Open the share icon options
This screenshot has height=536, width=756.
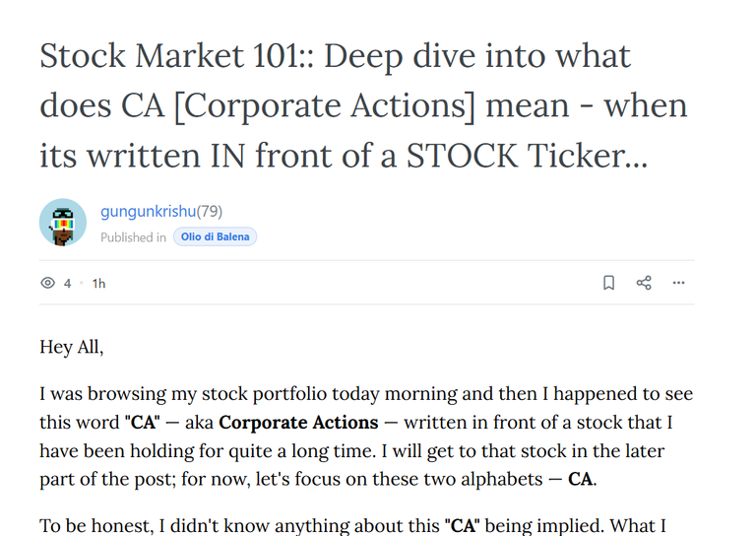pyautogui.click(x=644, y=283)
